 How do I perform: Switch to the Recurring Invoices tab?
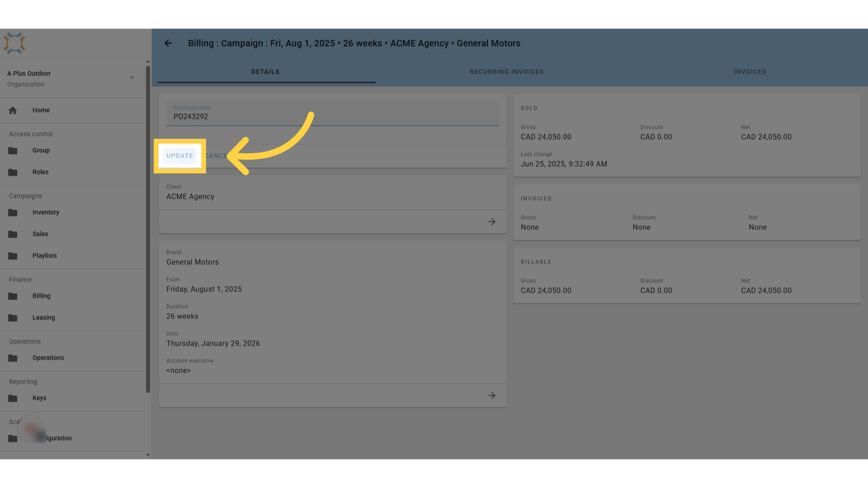[506, 72]
